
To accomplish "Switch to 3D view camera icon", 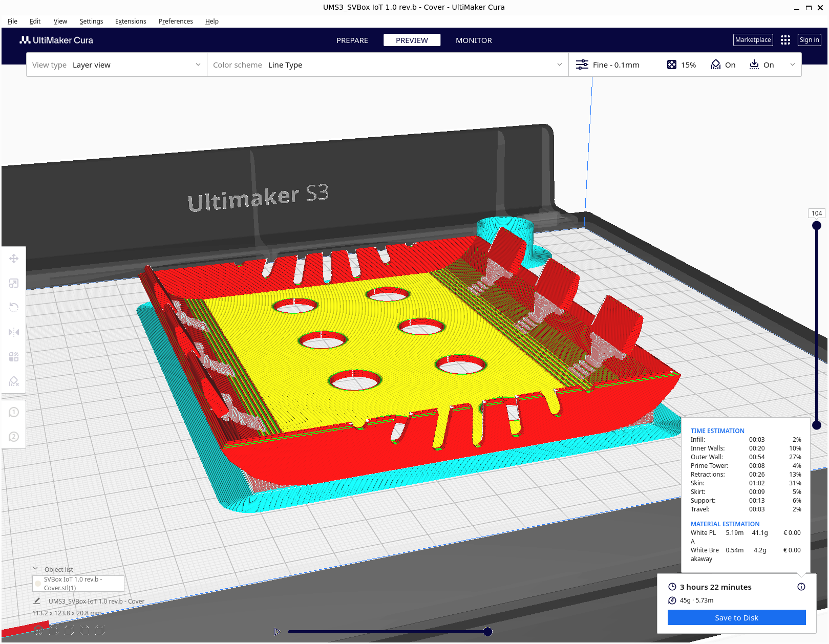I will [39, 630].
